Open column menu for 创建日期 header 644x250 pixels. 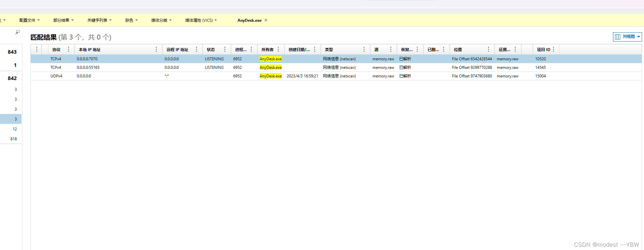[x=315, y=49]
